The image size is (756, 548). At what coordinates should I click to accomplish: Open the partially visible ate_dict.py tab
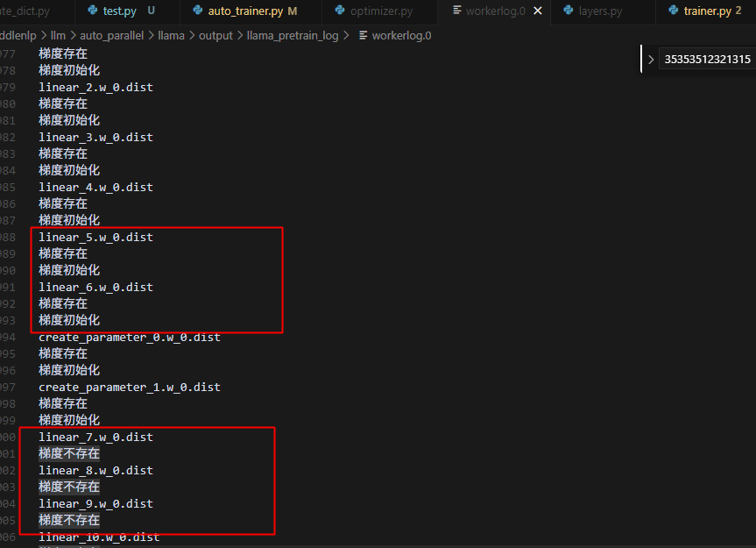pyautogui.click(x=26, y=11)
